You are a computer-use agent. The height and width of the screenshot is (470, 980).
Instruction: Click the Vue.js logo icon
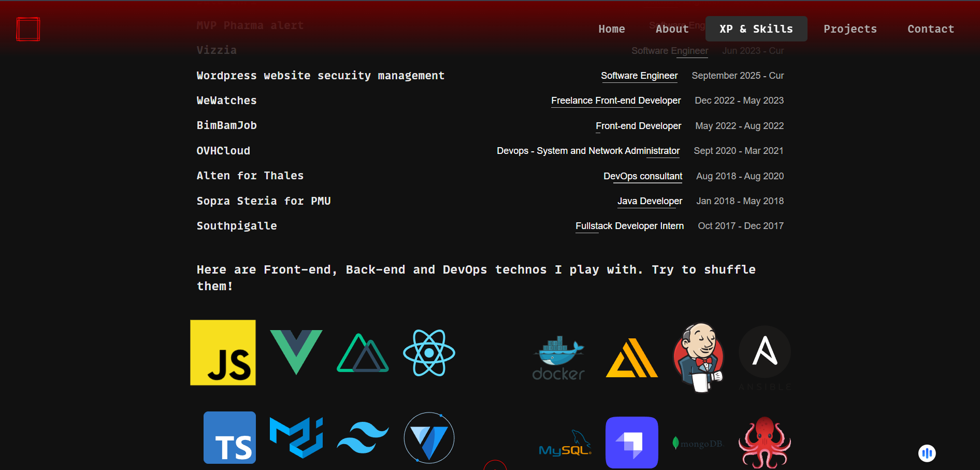tap(296, 352)
